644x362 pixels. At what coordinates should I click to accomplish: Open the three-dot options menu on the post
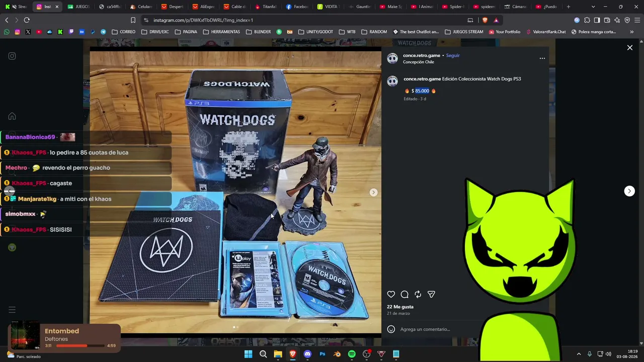point(542,58)
